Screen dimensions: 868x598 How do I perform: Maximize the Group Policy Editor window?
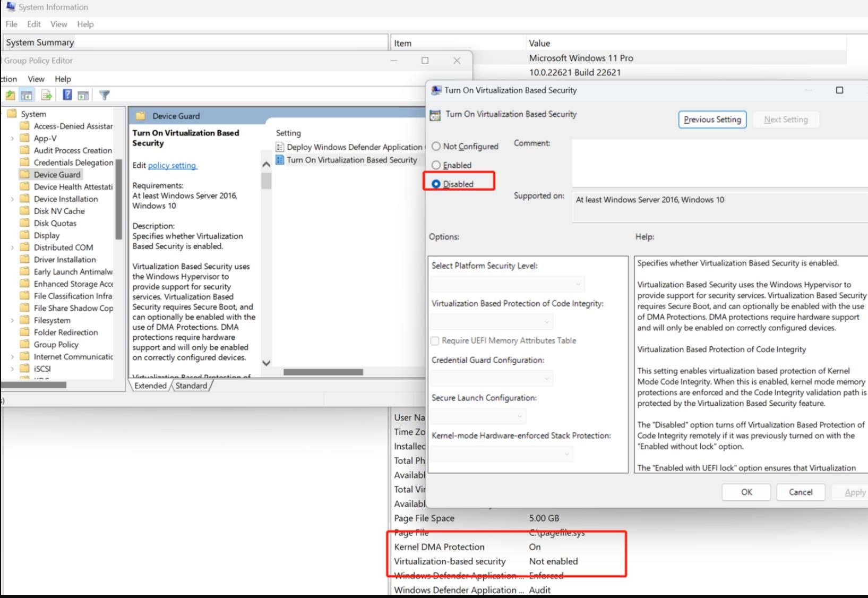[425, 61]
